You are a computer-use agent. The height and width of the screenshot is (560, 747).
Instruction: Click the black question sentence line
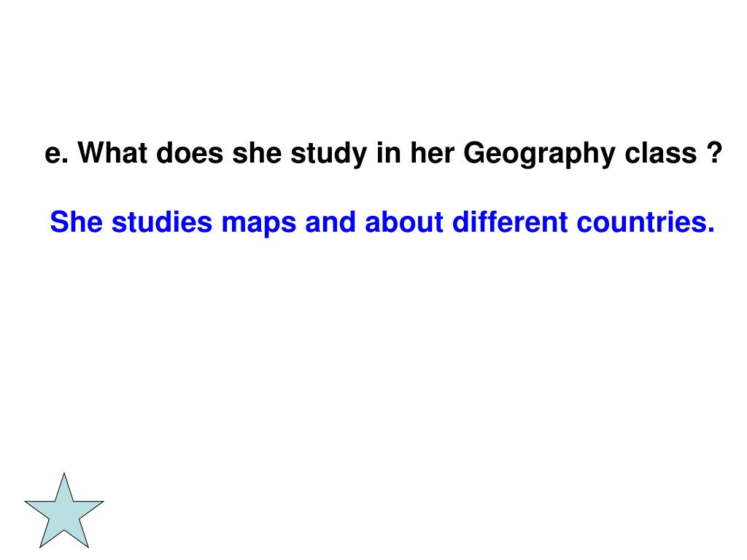click(384, 153)
